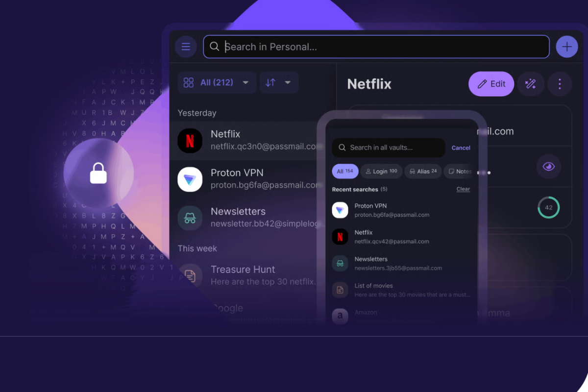Screen dimensions: 588x392
Task: Reveal the password with the eye icon
Action: click(548, 167)
